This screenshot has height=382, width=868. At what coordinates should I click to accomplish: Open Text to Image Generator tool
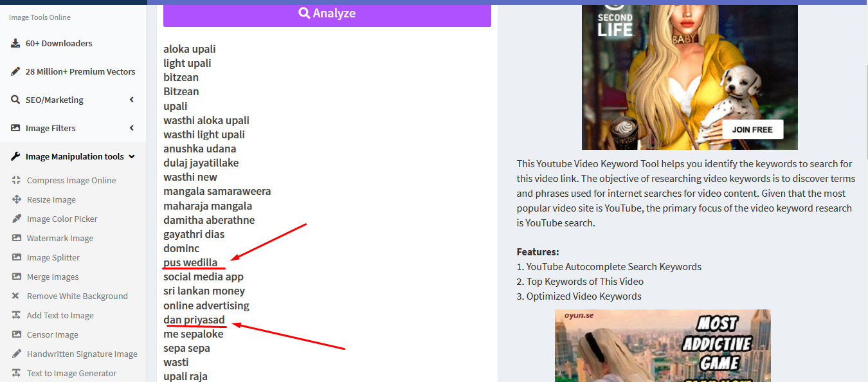(x=72, y=373)
